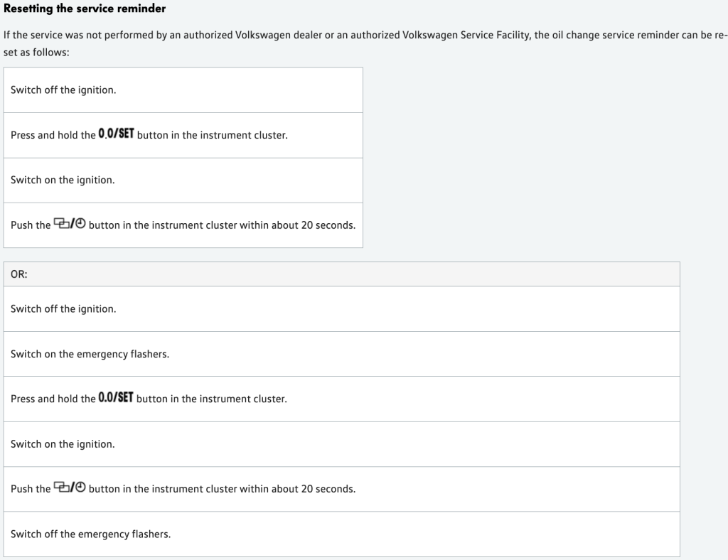Click 'Press and hold the' text in the OR table
The image size is (728, 560).
point(53,399)
